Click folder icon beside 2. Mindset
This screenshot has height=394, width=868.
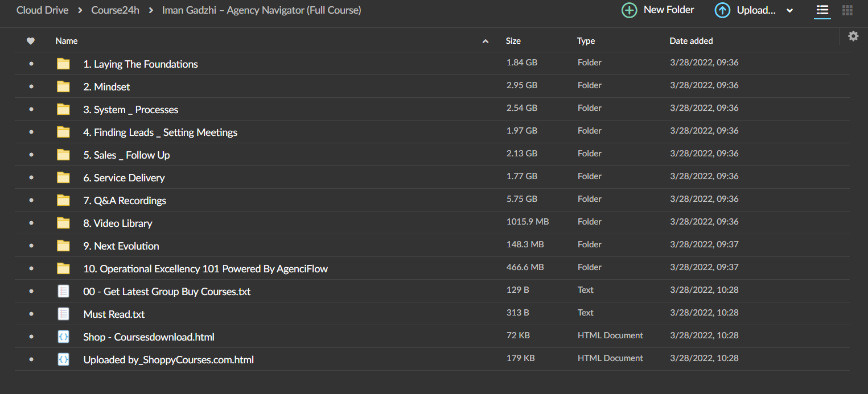click(x=63, y=86)
